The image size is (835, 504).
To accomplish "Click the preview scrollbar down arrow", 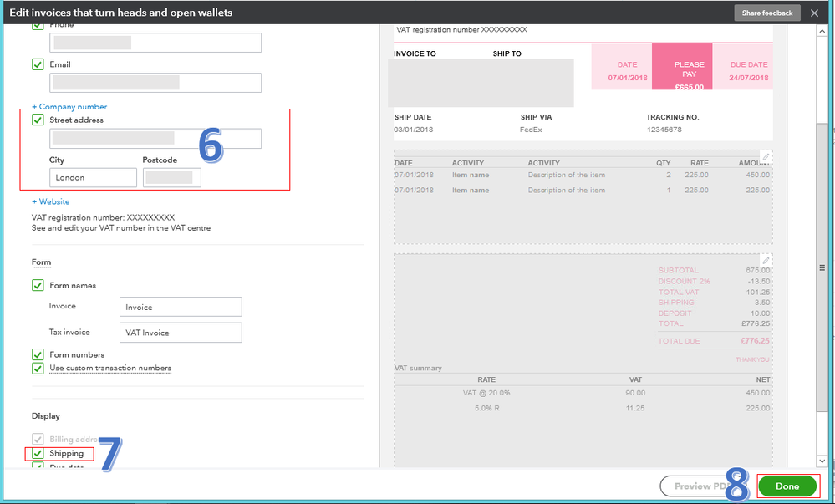I will 822,461.
